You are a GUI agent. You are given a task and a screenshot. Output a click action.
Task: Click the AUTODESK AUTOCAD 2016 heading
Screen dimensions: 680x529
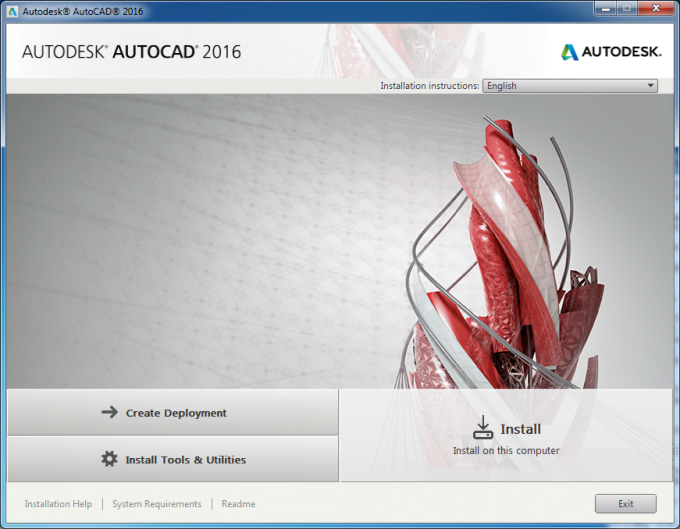(x=131, y=52)
